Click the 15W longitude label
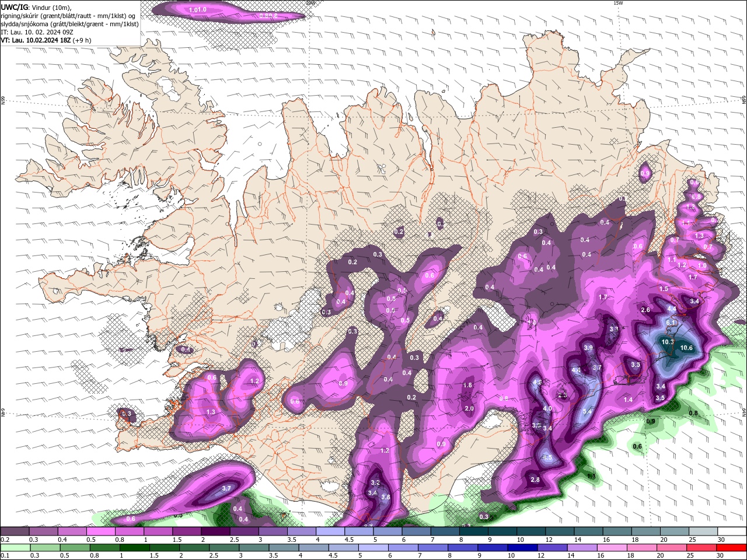 (x=618, y=3)
